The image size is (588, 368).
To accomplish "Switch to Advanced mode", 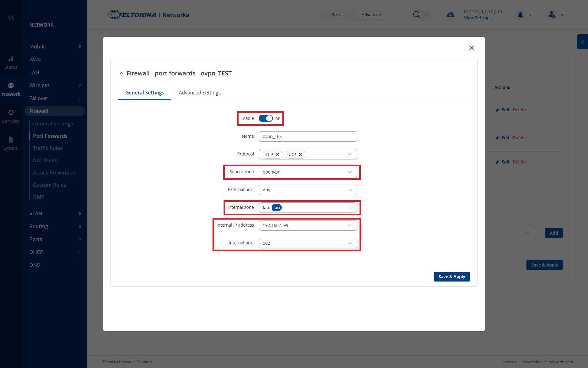I will [371, 15].
